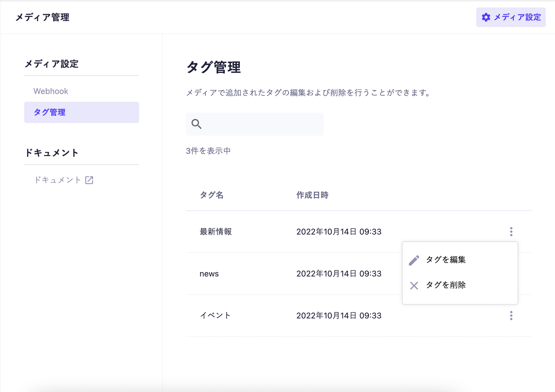The width and height of the screenshot is (555, 392).
Task: Open the three-dot menu for 最新情報 row
Action: 511,232
